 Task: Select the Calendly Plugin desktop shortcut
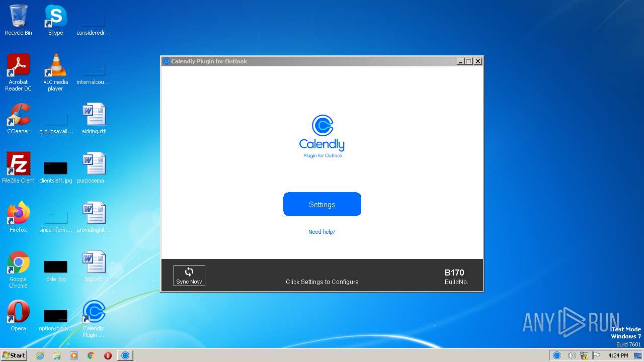point(94,319)
